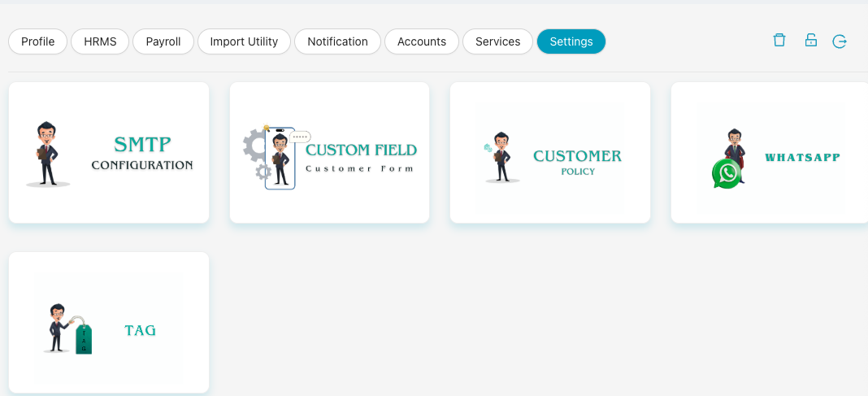Go to the Notification tab

point(337,41)
